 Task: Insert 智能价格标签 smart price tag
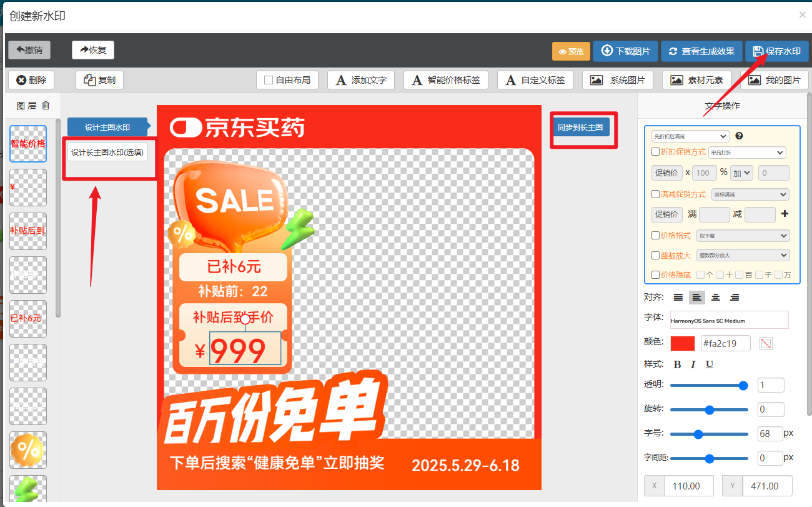tap(447, 80)
